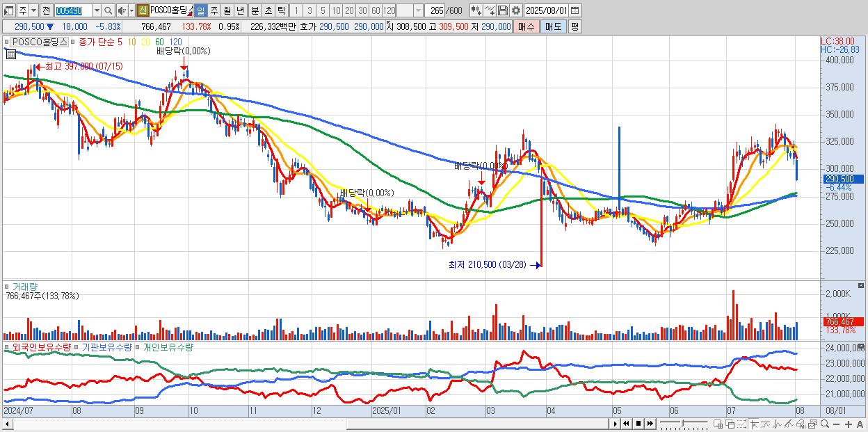Click the POSCO홀딩스 chart legend label

[40, 42]
